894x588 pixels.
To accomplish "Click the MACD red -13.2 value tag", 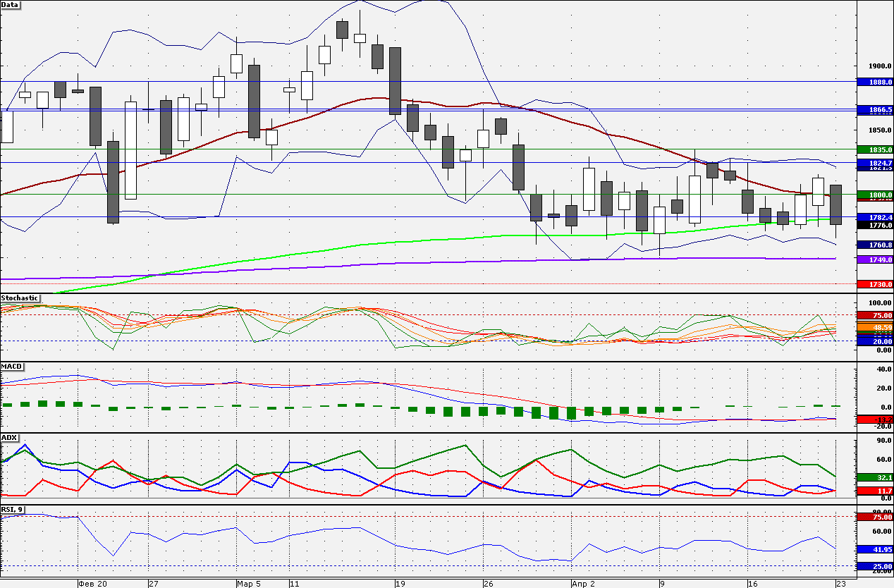I will (x=875, y=419).
